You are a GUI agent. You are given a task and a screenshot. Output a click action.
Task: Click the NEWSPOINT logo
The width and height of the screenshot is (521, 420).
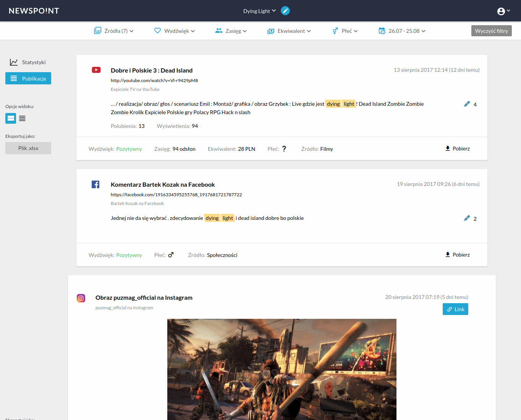[34, 11]
